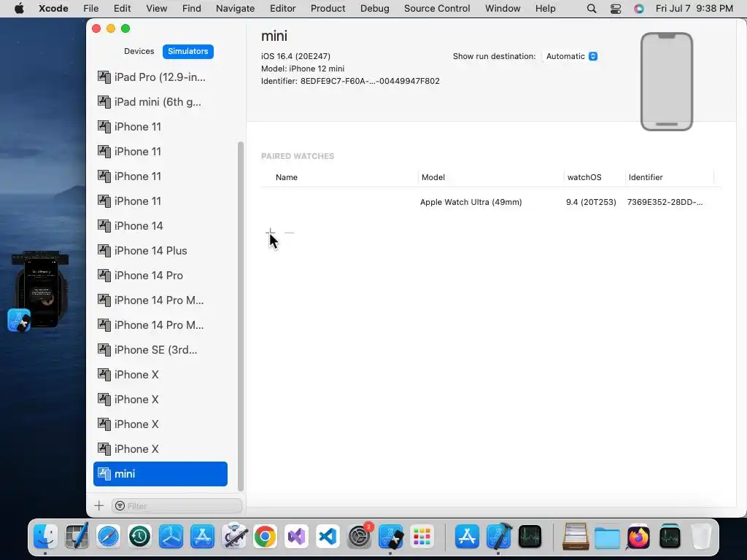Open Time Machine in the Dock
747x560 pixels.
click(139, 537)
